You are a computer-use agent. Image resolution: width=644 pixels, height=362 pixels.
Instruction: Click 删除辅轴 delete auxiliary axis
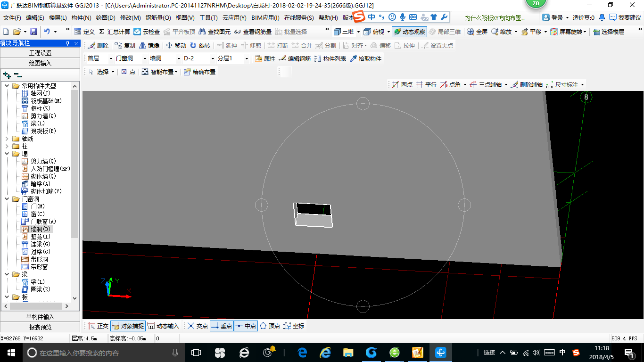pyautogui.click(x=527, y=85)
